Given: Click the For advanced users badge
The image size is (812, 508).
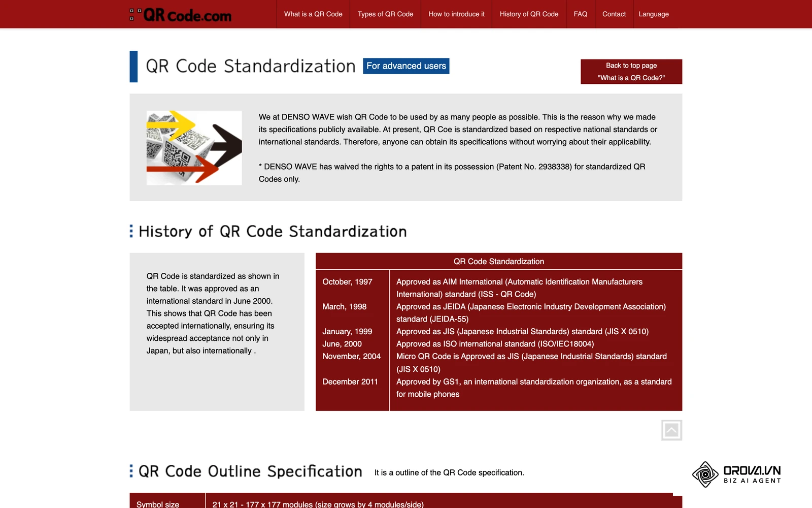Looking at the screenshot, I should 406,66.
